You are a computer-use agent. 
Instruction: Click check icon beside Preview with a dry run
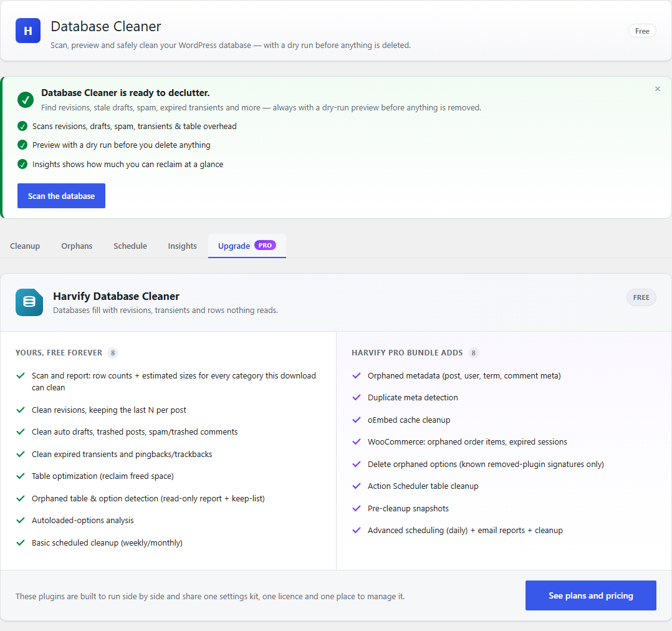click(x=22, y=145)
